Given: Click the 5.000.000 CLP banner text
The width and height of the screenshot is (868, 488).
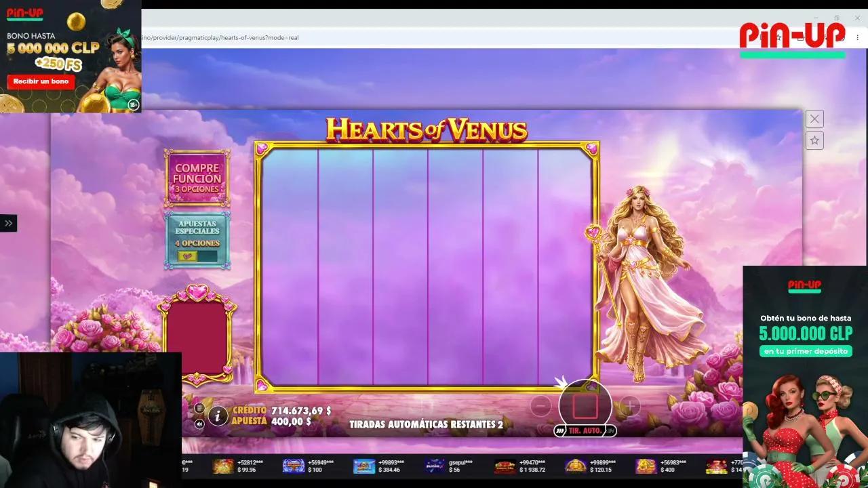Looking at the screenshot, I should pyautogui.click(x=805, y=333).
